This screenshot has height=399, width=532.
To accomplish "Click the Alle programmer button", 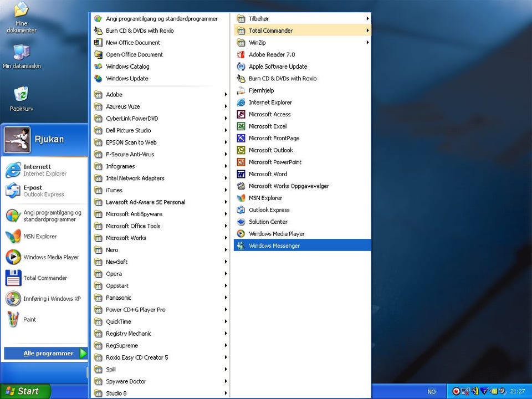I will tap(45, 353).
